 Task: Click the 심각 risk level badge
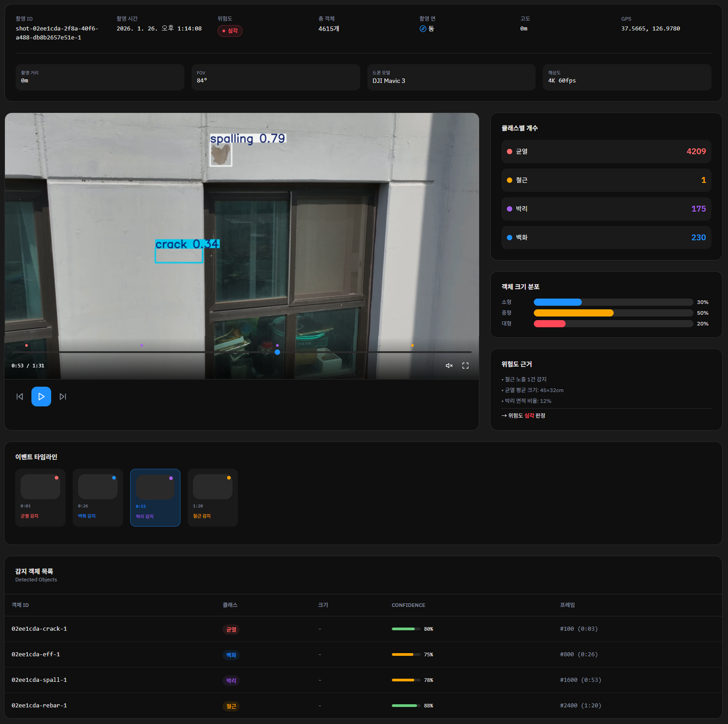click(230, 31)
